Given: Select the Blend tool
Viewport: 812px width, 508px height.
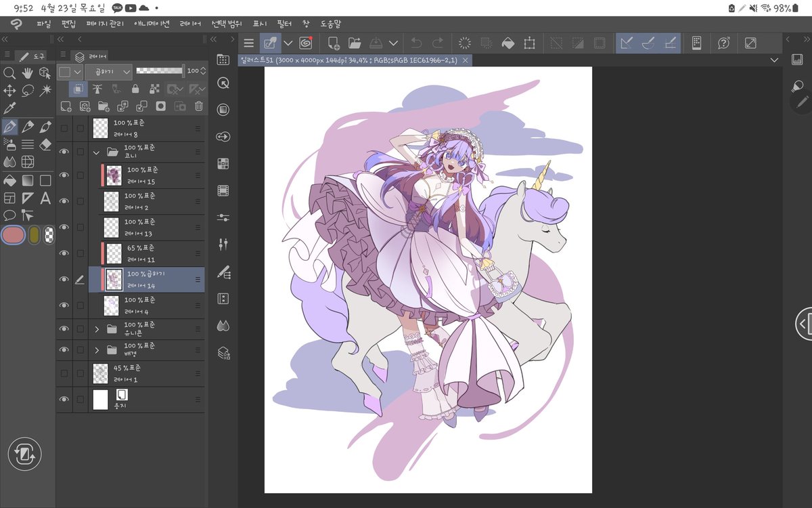Looking at the screenshot, I should [9, 161].
